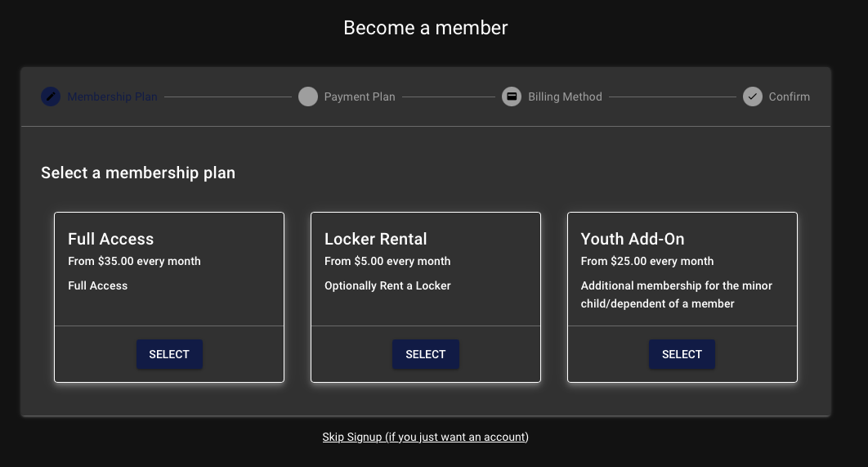Screen dimensions: 868x467
Task: Click the pencil icon for Membership Plan step
Action: point(51,97)
